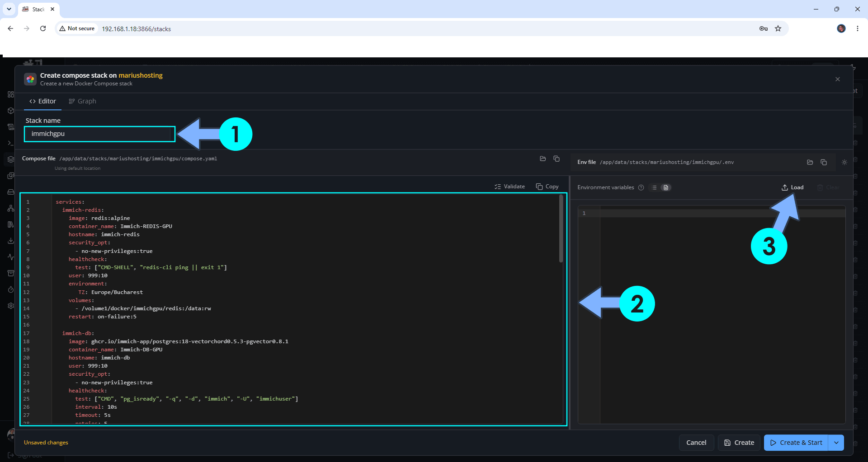Open the terminal sidebar icon

11,143
